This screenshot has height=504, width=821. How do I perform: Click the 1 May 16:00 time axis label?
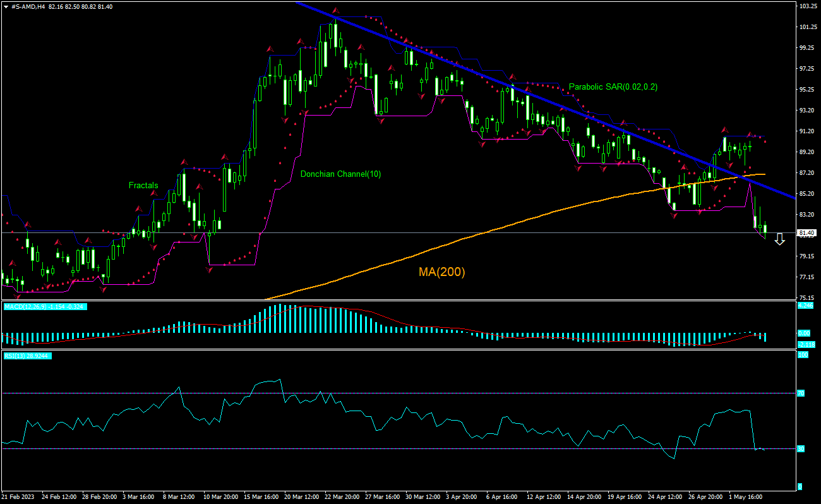click(x=746, y=497)
